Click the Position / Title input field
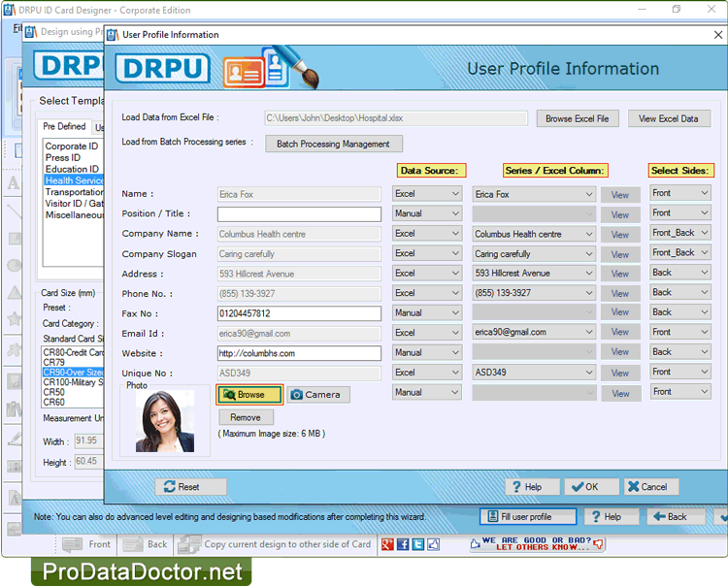Screen dimensions: 728x586 click(299, 213)
